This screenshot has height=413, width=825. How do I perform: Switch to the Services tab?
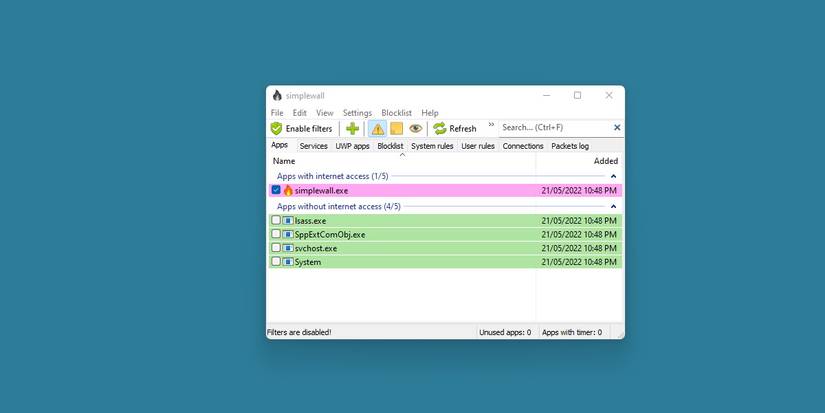point(314,146)
